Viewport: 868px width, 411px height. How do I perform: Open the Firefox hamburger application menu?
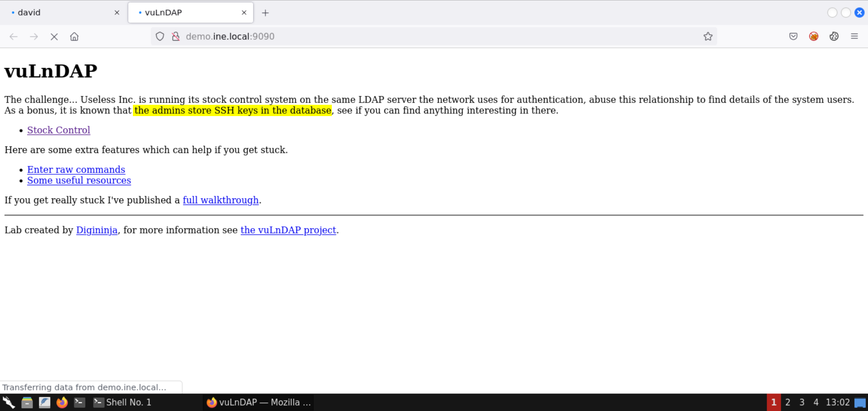pos(854,37)
